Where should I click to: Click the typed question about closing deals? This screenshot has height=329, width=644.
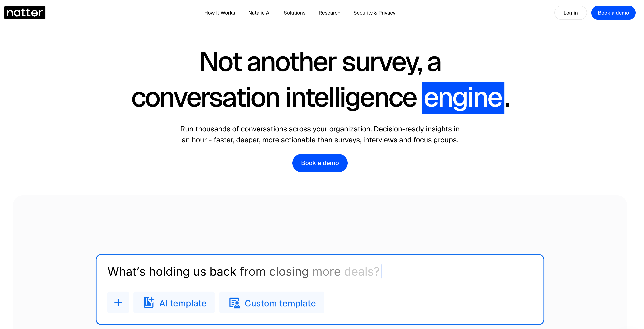tap(243, 272)
